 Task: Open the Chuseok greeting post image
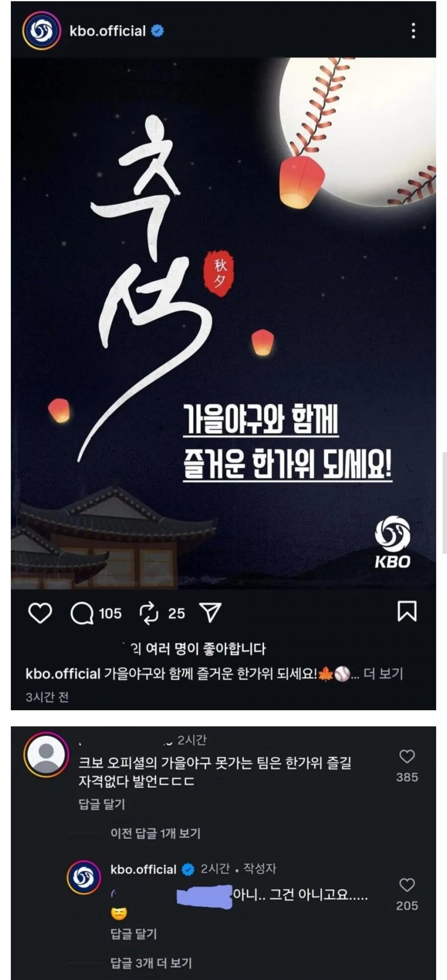223,323
